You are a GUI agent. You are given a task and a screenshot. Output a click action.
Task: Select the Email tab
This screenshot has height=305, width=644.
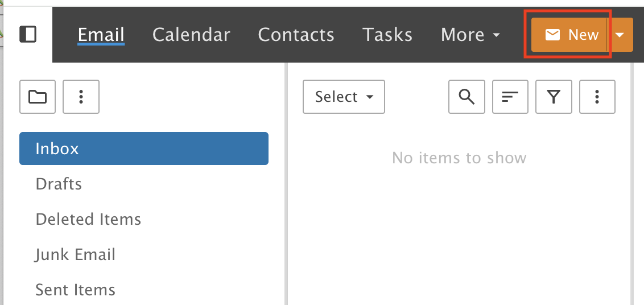(101, 35)
